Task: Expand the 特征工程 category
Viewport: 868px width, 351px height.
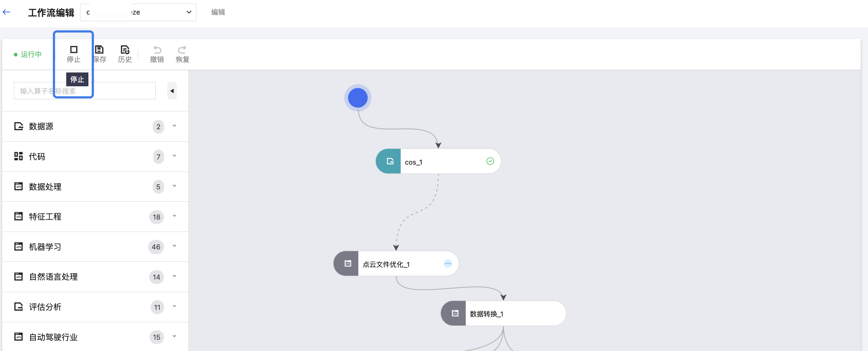Action: tap(174, 216)
